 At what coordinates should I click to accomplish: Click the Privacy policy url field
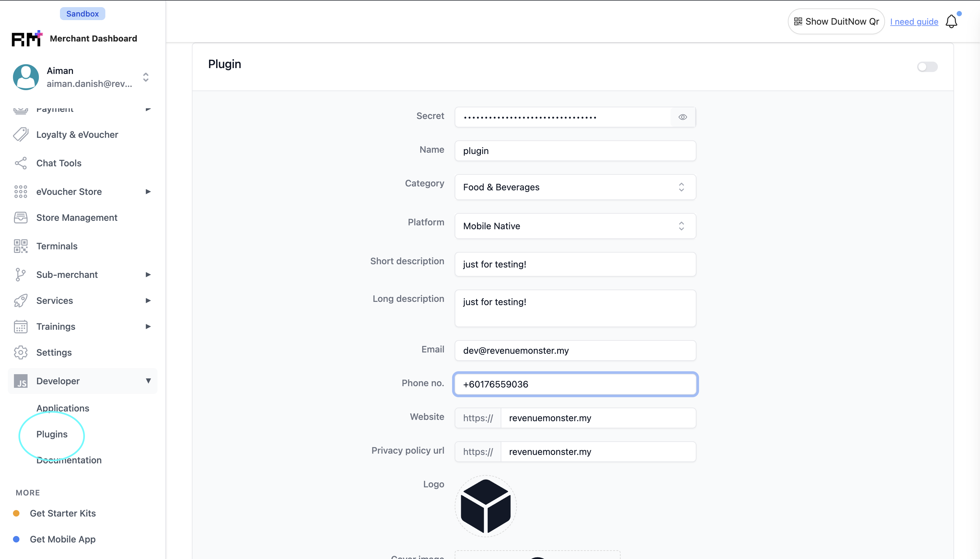coord(598,452)
